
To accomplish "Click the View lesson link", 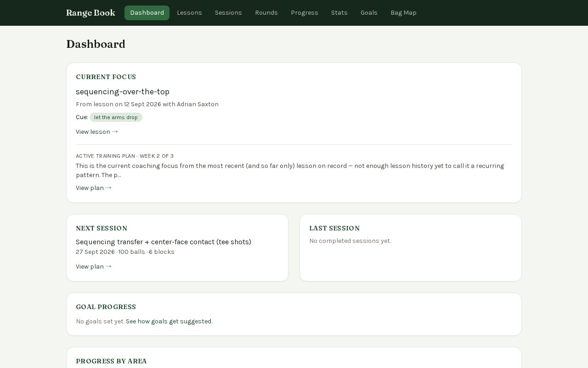I will [x=97, y=132].
